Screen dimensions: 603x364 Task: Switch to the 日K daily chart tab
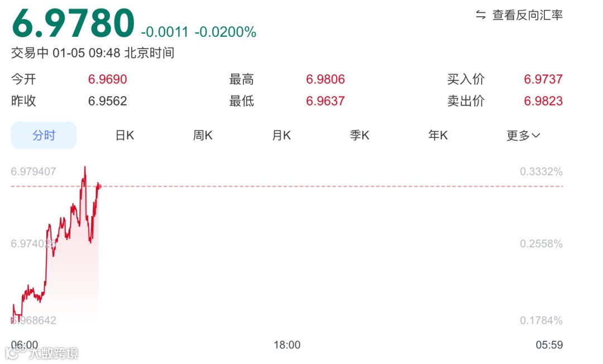(124, 135)
